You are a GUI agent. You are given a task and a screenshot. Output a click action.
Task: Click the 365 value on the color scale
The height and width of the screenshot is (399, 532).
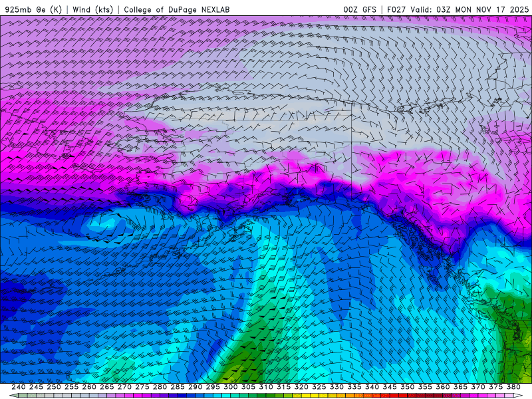pyautogui.click(x=460, y=387)
